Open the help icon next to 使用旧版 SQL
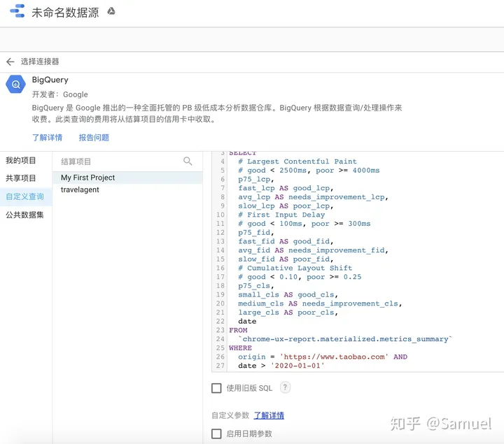This screenshot has height=444, width=504. click(x=285, y=387)
